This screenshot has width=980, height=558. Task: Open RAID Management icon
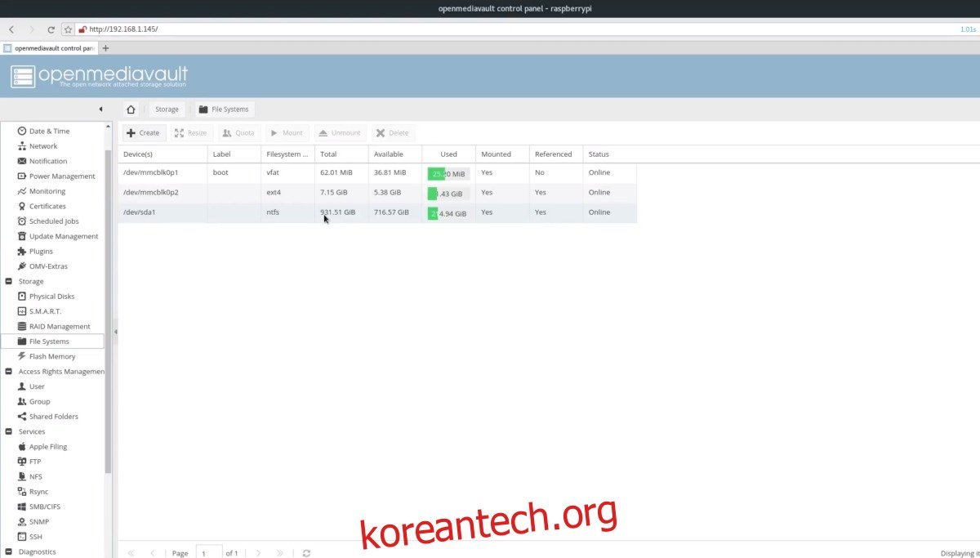[22, 327]
